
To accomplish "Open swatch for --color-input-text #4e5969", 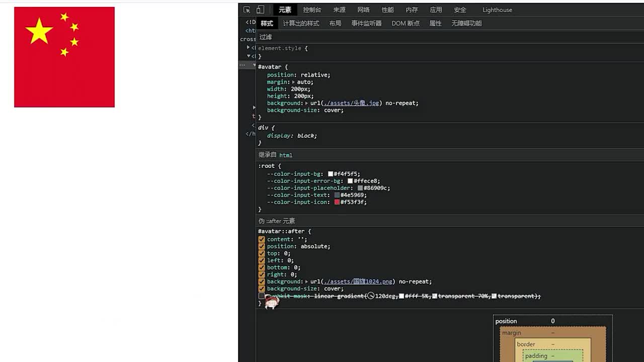I will tap(337, 195).
